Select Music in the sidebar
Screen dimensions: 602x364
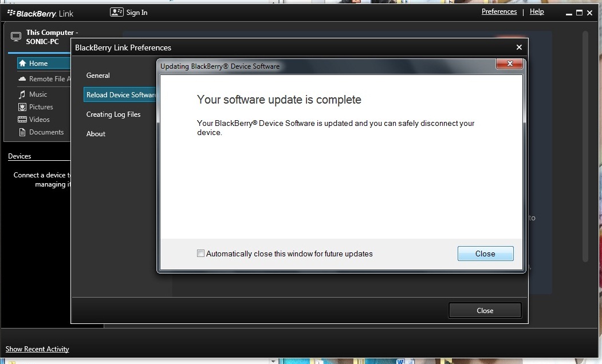38,94
